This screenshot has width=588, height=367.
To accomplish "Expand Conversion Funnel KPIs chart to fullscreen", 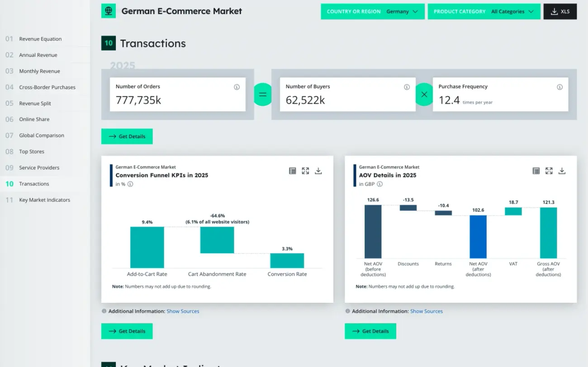I will pos(305,171).
